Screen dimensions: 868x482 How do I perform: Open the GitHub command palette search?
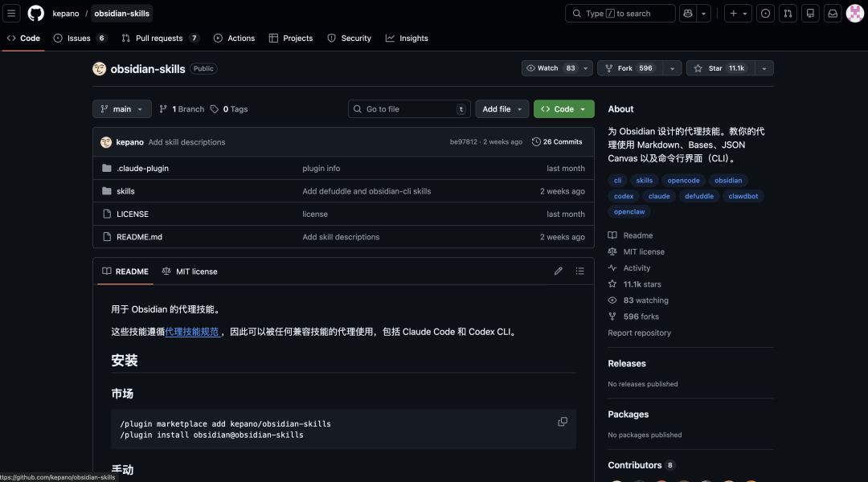click(x=619, y=13)
